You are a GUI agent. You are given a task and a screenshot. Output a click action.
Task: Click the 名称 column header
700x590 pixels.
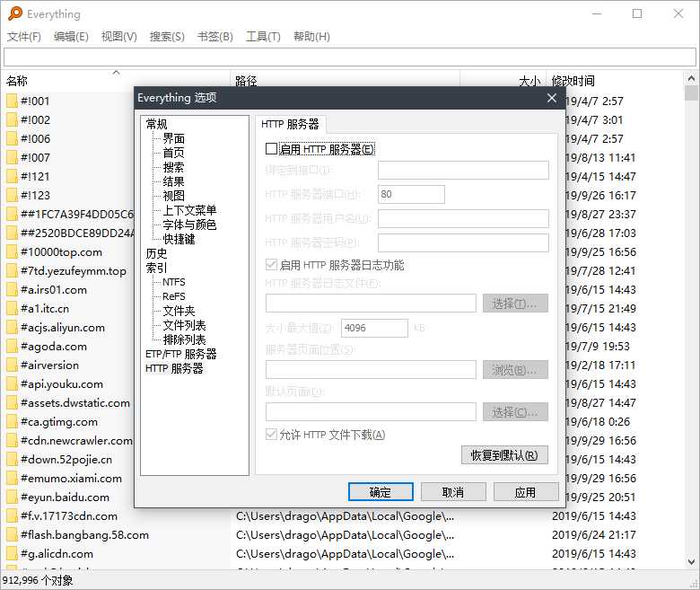115,81
